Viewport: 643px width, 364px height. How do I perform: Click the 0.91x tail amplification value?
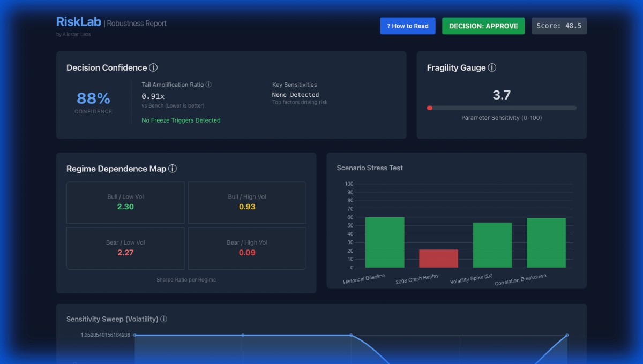point(153,96)
